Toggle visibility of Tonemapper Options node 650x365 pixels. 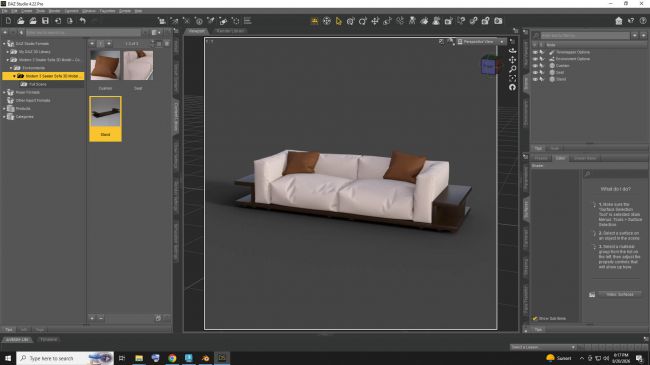tap(535, 52)
